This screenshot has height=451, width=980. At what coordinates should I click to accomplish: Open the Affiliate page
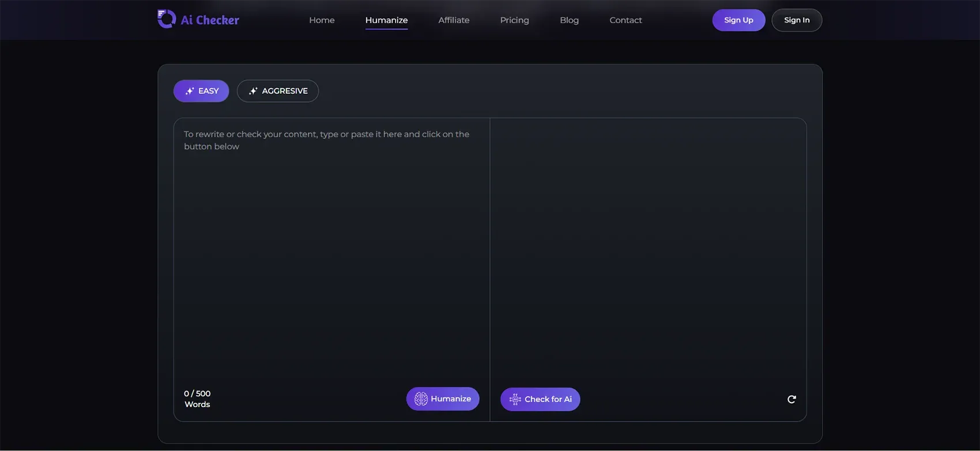(x=454, y=20)
